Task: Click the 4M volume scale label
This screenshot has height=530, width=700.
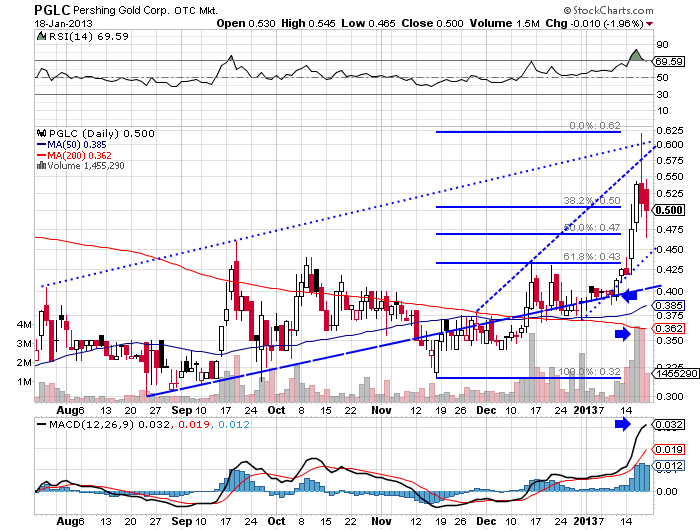Action: (x=24, y=324)
